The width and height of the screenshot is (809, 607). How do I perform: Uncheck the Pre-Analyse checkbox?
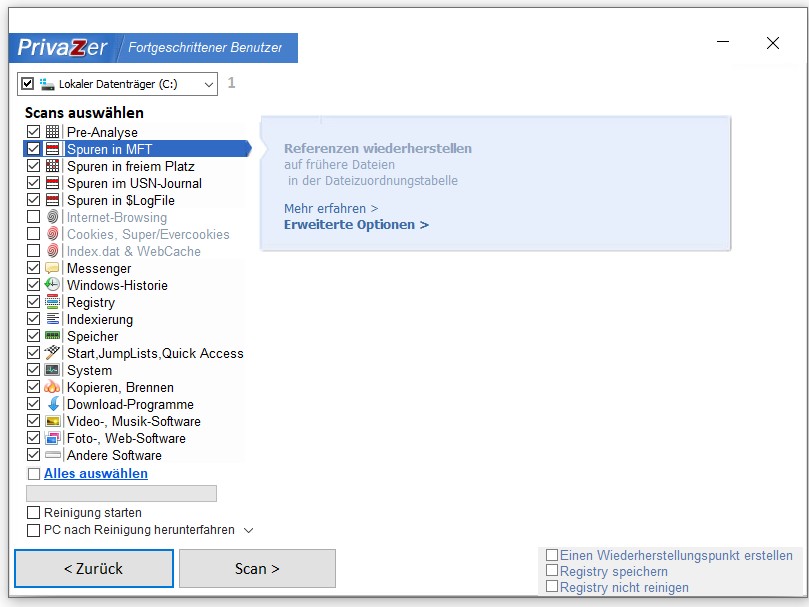[x=34, y=132]
